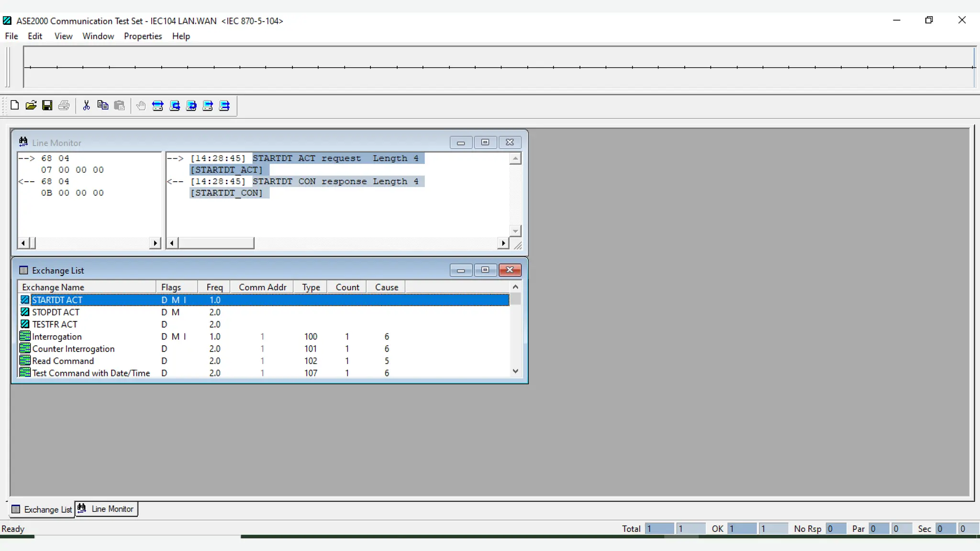Click the STOPDT ACT exchange icon

click(x=25, y=312)
